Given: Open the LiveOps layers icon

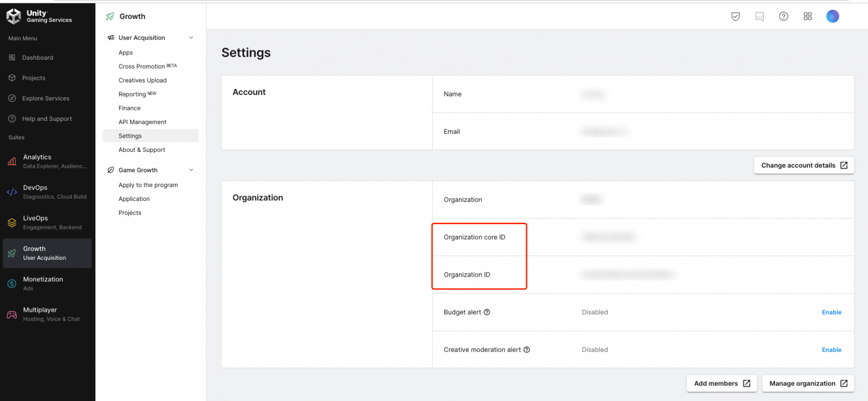Looking at the screenshot, I should pos(12,223).
